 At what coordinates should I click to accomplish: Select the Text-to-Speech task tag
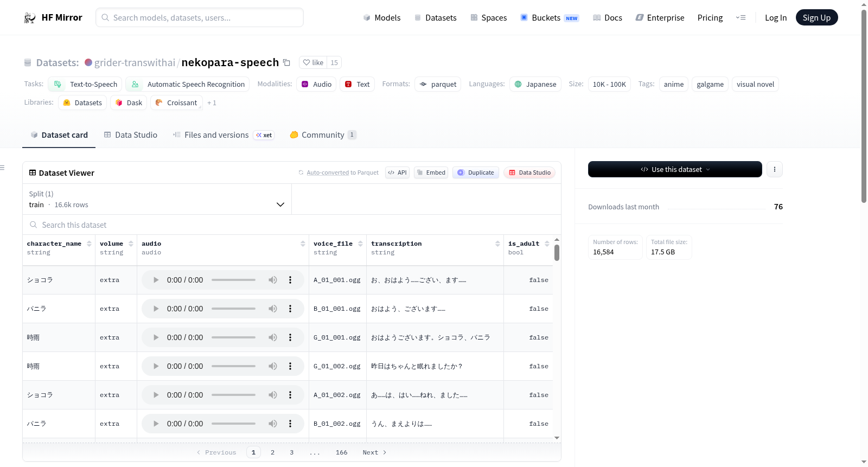[x=85, y=84]
